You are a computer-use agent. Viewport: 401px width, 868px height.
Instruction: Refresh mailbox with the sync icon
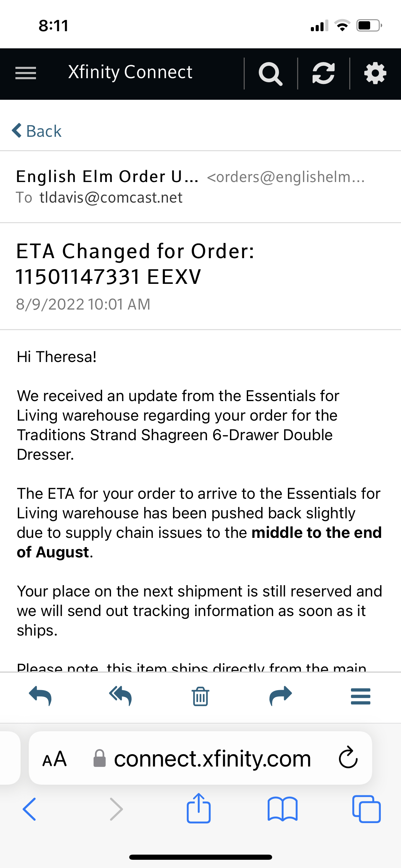point(323,73)
